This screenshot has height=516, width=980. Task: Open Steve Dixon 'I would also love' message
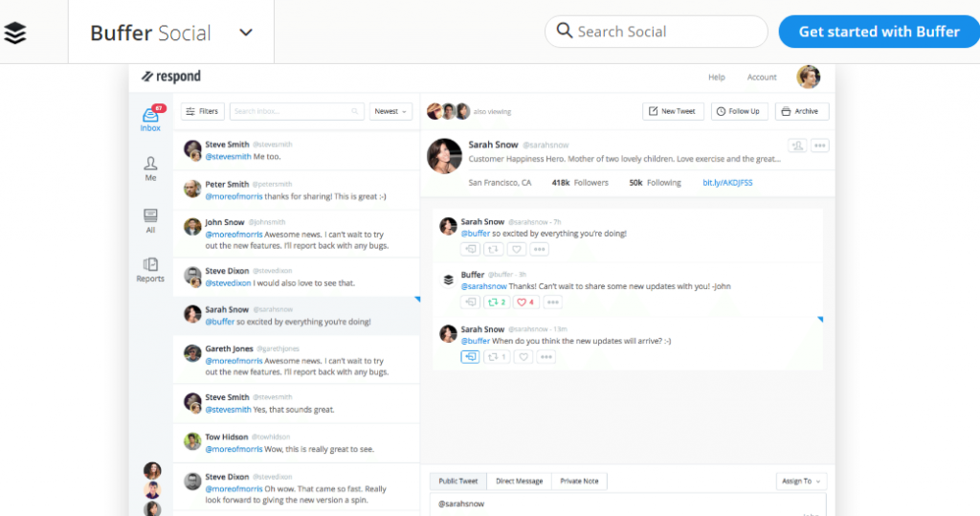pyautogui.click(x=297, y=277)
